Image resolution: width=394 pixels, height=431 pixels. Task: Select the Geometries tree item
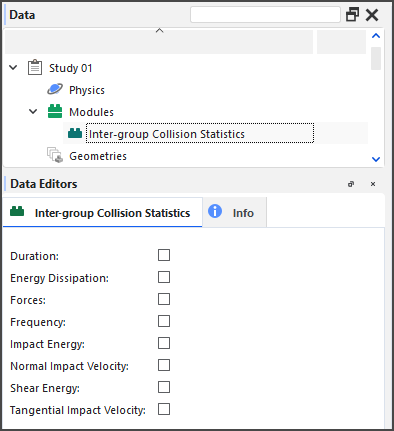98,156
